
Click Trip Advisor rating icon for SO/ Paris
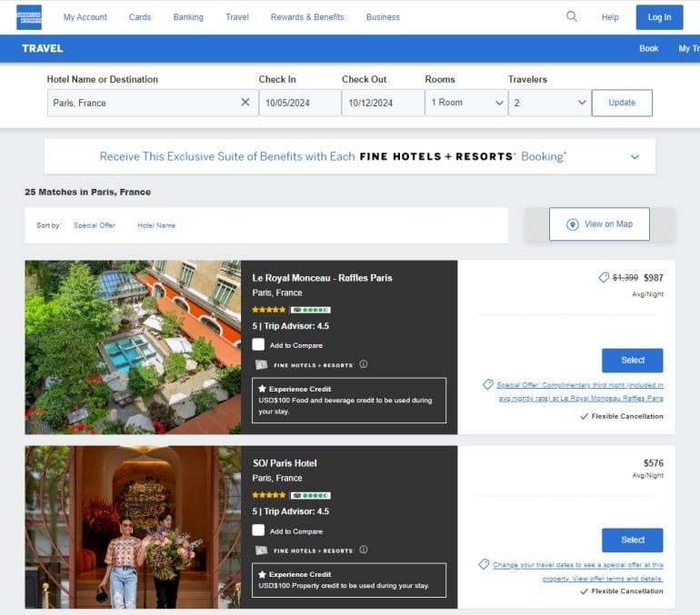(310, 495)
